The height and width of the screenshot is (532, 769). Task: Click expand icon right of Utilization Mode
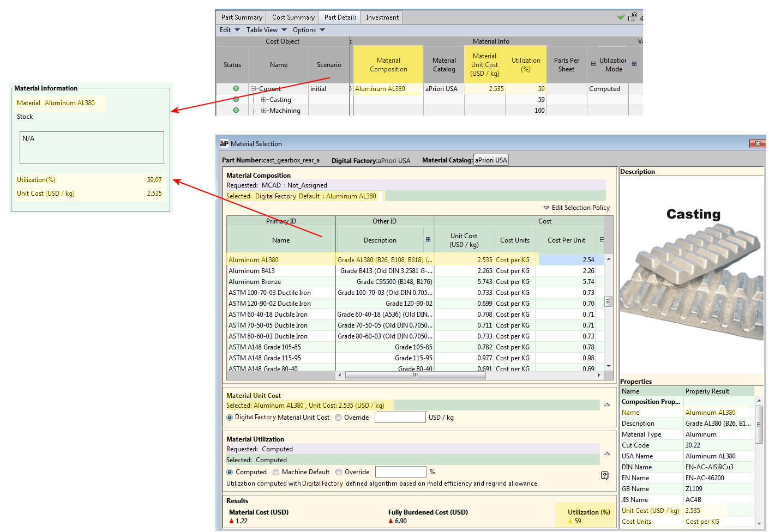tap(634, 64)
